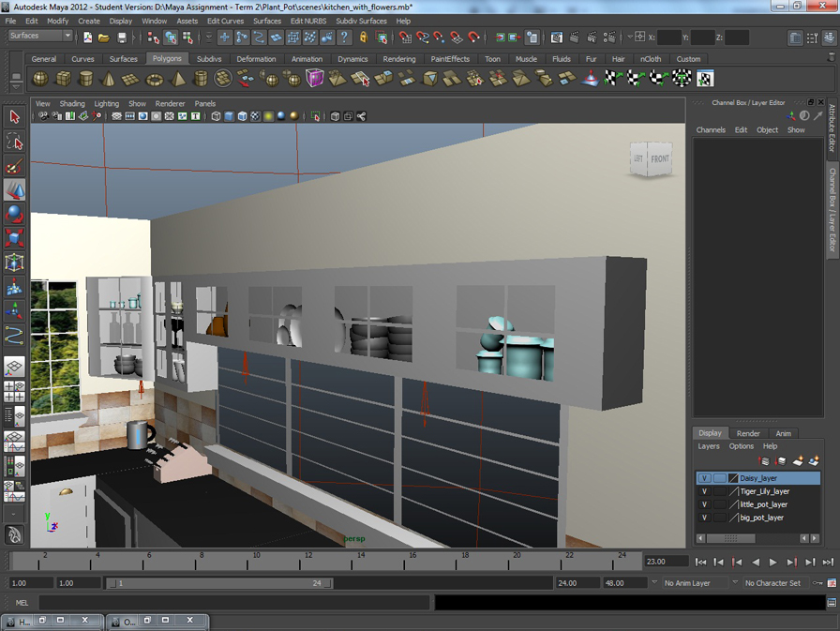Toggle big_pot_layer visibility off
Image resolution: width=840 pixels, height=631 pixels.
click(704, 517)
